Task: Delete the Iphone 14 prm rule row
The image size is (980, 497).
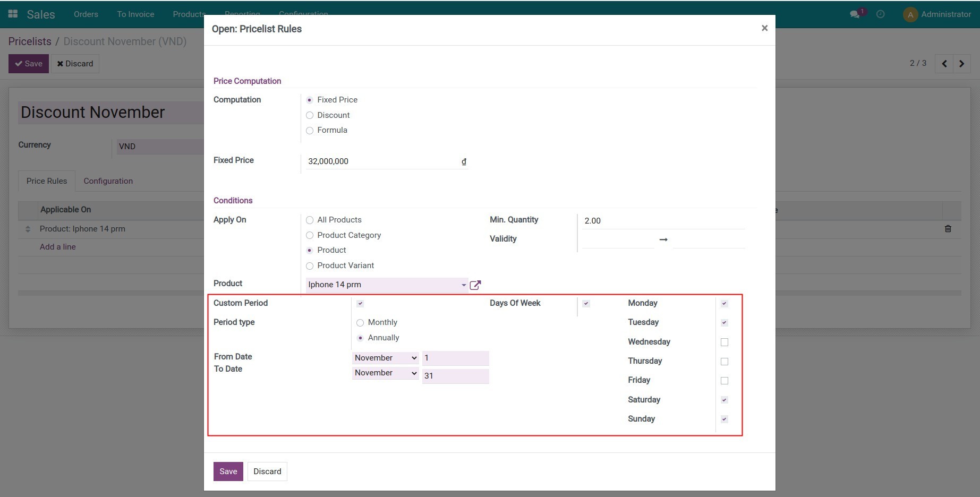Action: [x=948, y=229]
